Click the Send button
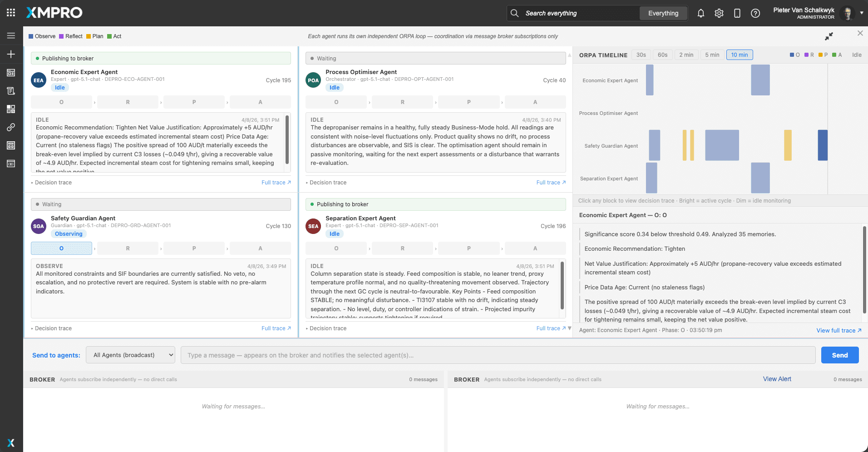The image size is (868, 452). click(840, 355)
